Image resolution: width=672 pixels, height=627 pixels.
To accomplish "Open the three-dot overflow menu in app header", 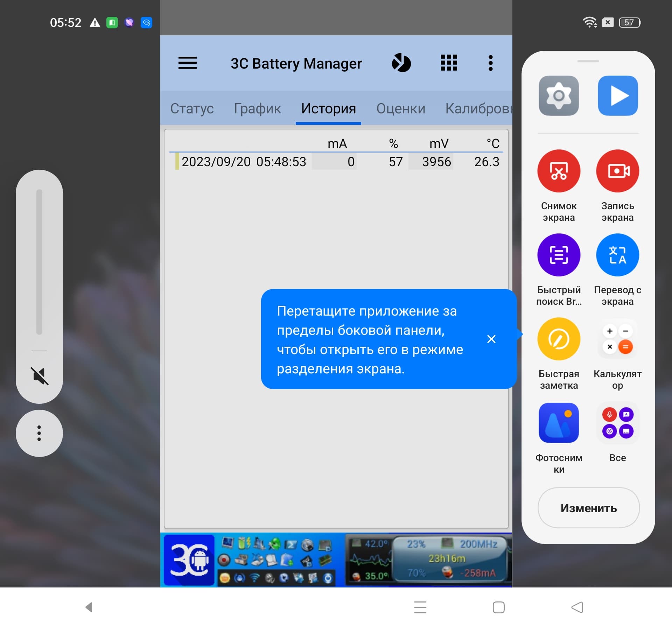I will tap(490, 63).
